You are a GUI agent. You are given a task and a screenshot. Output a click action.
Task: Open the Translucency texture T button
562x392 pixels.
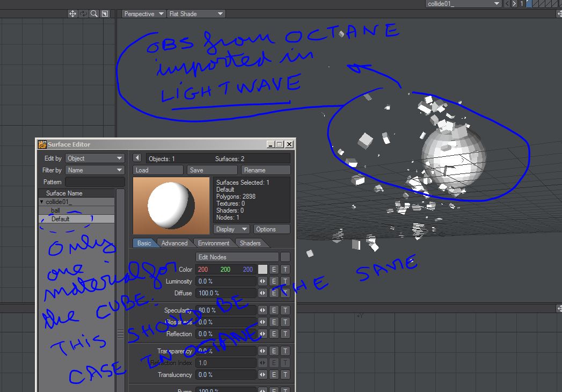pos(286,375)
